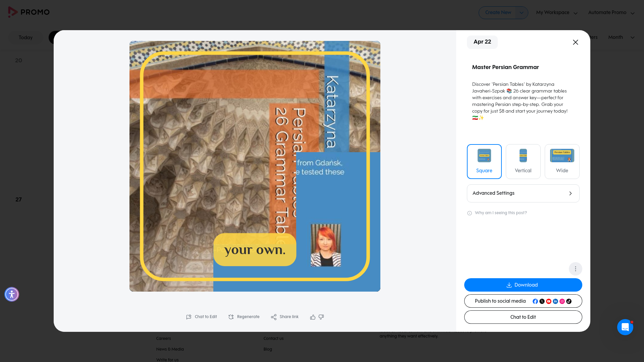
Task: Open the Why am I seeing this post link
Action: pyautogui.click(x=500, y=213)
